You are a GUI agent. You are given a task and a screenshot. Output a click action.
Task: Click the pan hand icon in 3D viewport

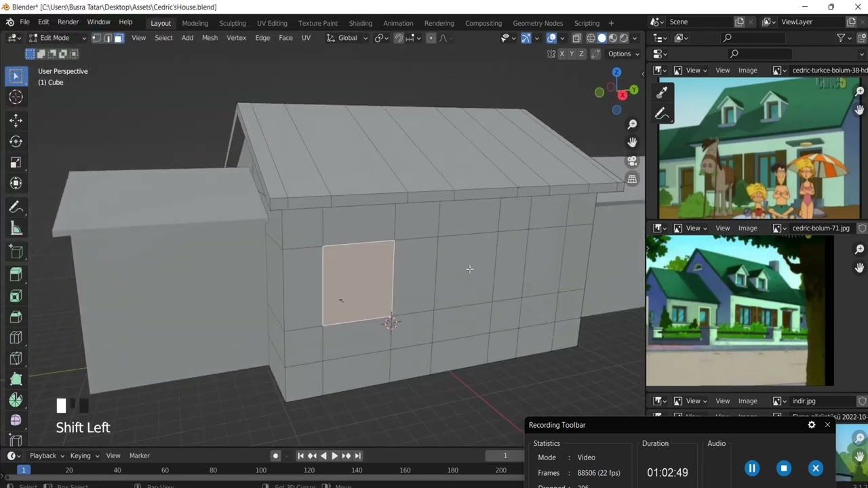[632, 142]
